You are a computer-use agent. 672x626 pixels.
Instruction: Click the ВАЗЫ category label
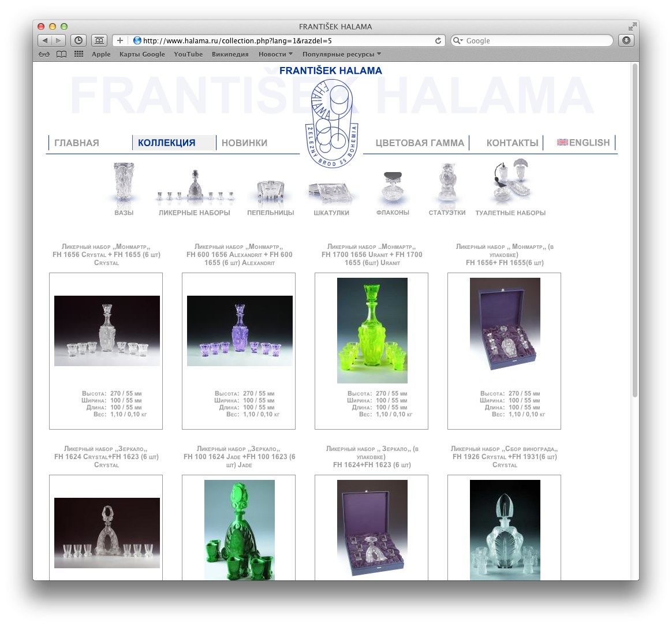pyautogui.click(x=124, y=213)
